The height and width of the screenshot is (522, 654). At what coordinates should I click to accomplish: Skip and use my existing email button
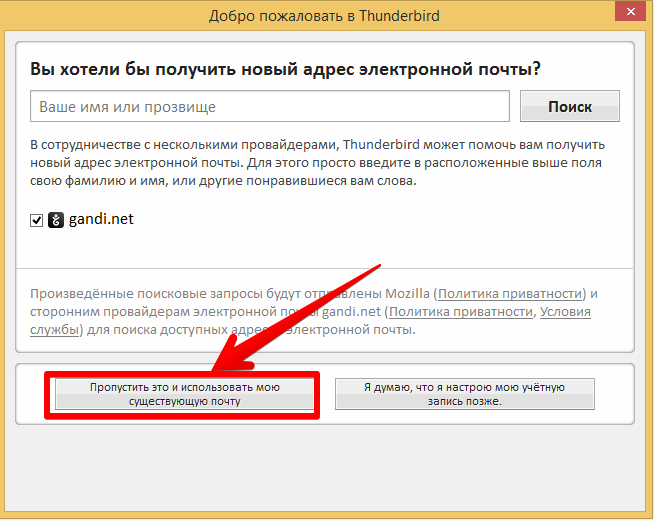pos(185,394)
